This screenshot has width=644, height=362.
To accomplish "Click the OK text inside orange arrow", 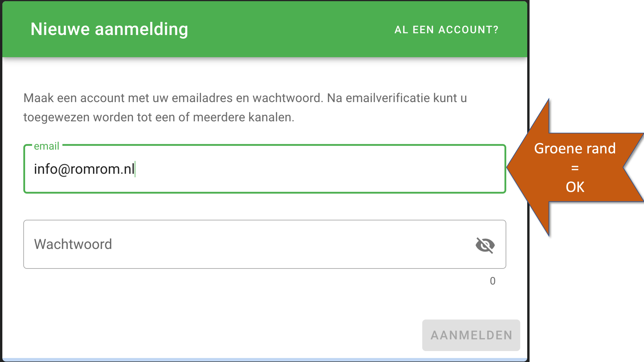I will tap(575, 187).
